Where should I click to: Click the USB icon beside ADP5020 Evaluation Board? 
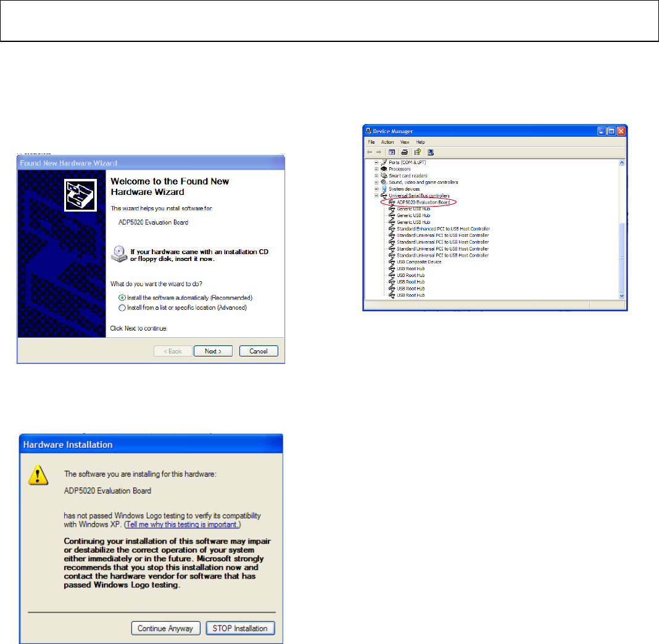(x=392, y=202)
